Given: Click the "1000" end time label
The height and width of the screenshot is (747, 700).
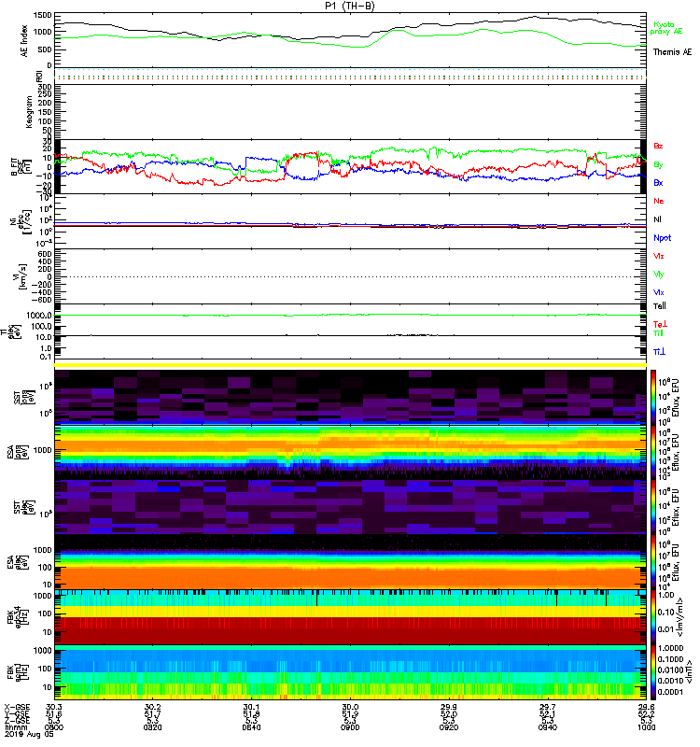Looking at the screenshot, I should [x=647, y=727].
